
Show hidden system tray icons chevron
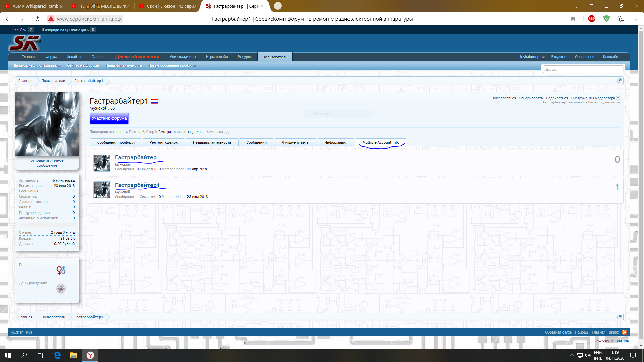coord(572,355)
